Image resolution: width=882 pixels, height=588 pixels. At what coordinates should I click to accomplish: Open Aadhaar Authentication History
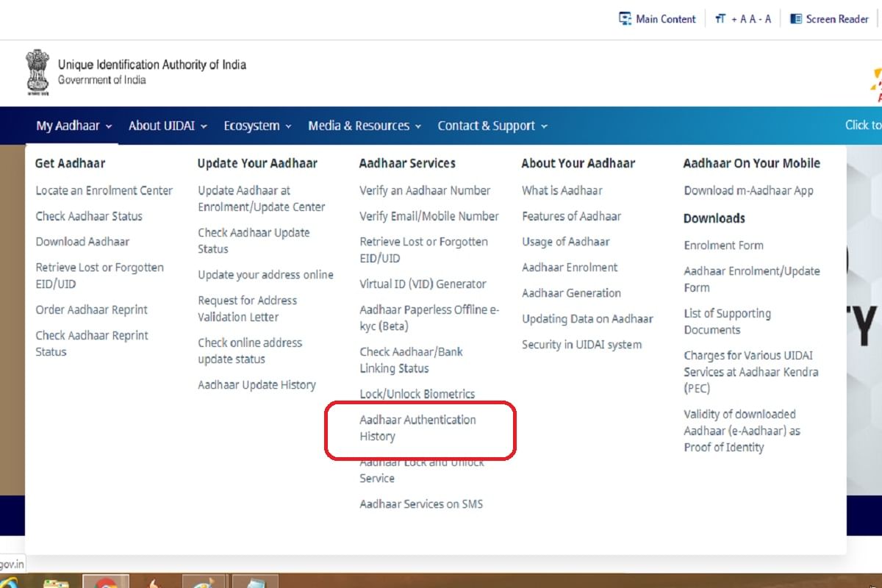point(417,428)
